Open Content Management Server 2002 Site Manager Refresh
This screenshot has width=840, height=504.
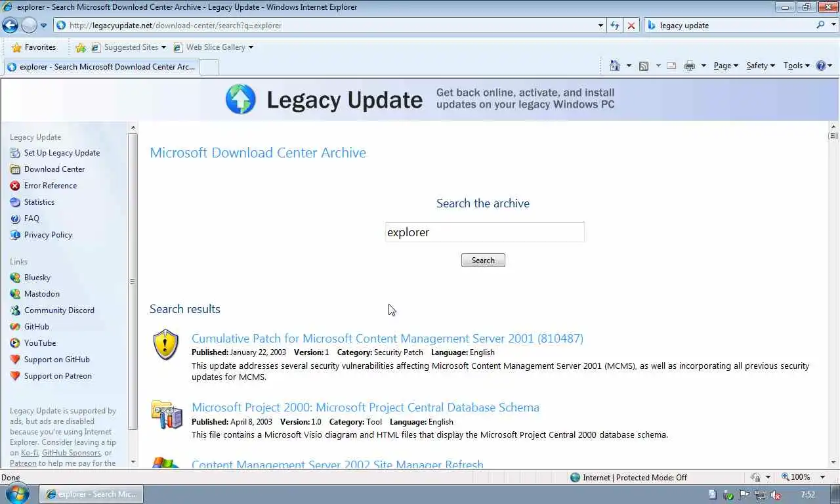point(337,464)
